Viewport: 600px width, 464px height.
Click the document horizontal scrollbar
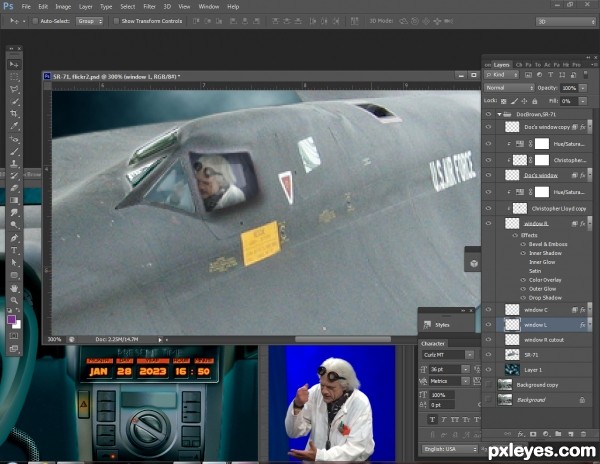point(343,339)
